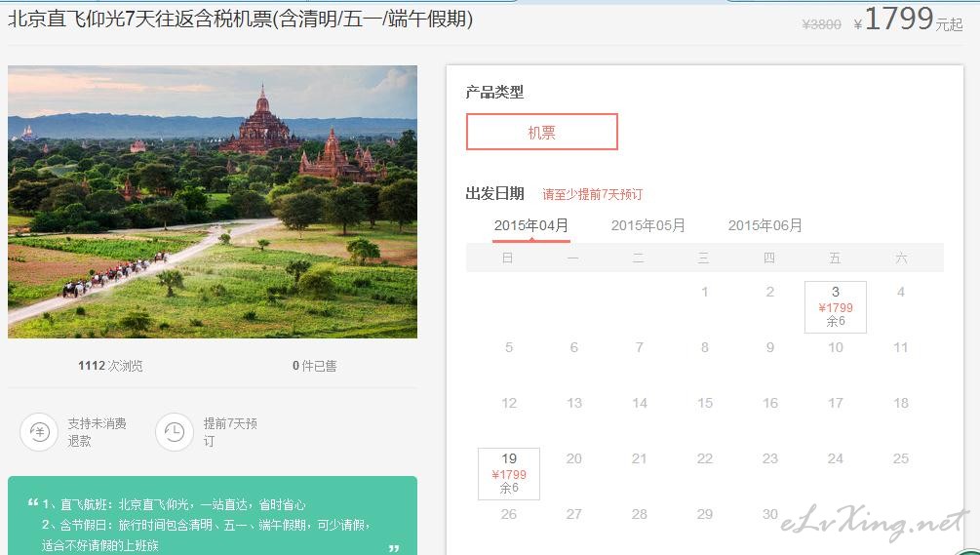Click calendar day 12

(509, 403)
